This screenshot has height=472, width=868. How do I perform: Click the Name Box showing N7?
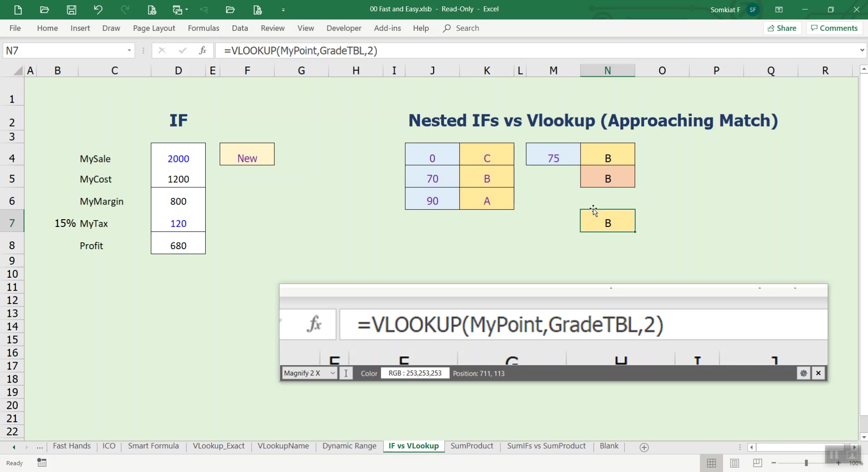(64, 50)
